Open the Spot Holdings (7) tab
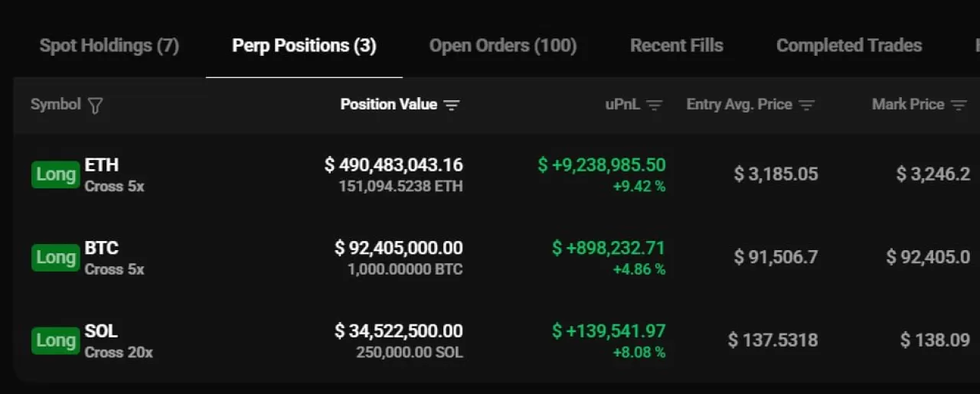980x394 pixels. (x=109, y=46)
